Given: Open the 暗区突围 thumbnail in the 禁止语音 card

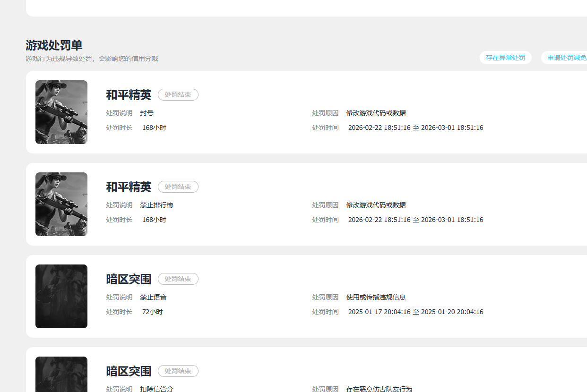Looking at the screenshot, I should point(61,296).
